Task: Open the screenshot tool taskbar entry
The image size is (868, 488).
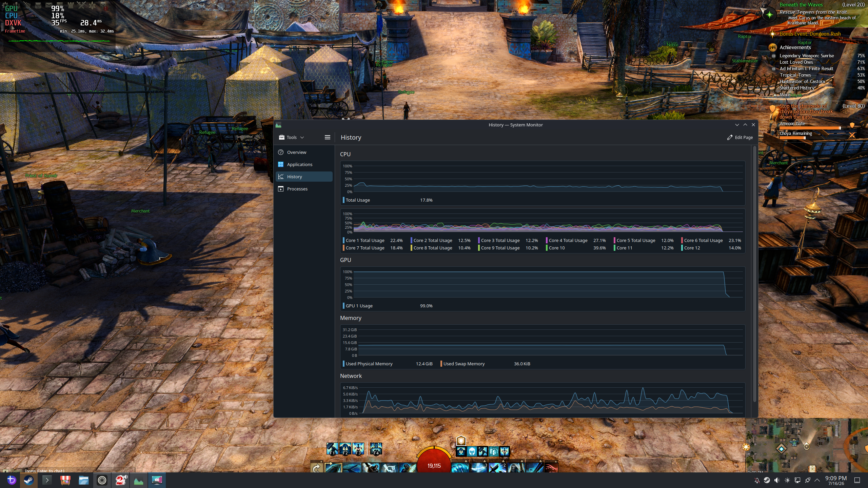Action: tap(157, 480)
